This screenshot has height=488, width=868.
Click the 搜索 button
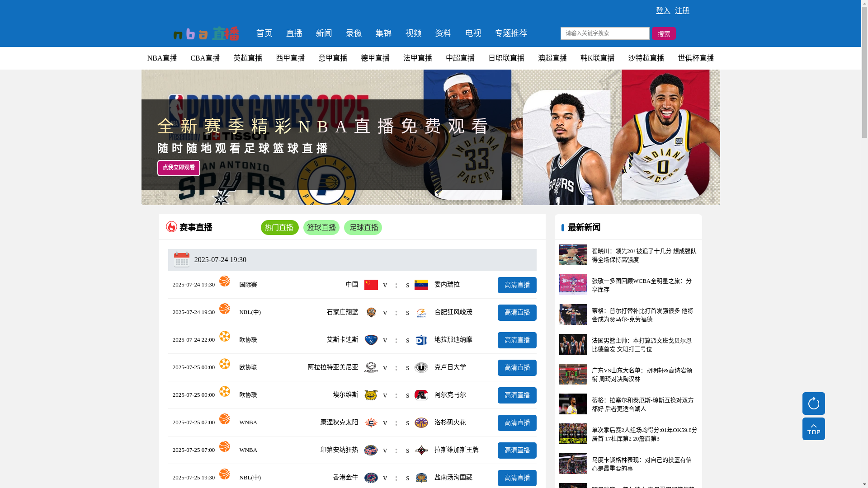tap(664, 33)
